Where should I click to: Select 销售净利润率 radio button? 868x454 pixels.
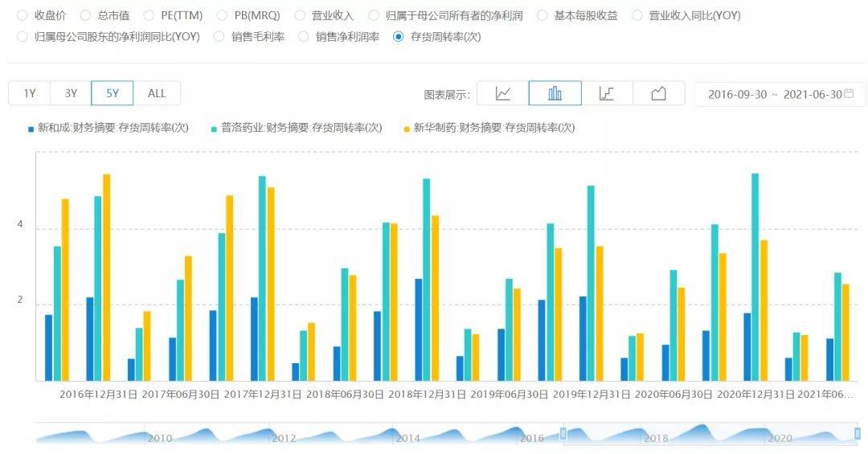click(x=303, y=36)
